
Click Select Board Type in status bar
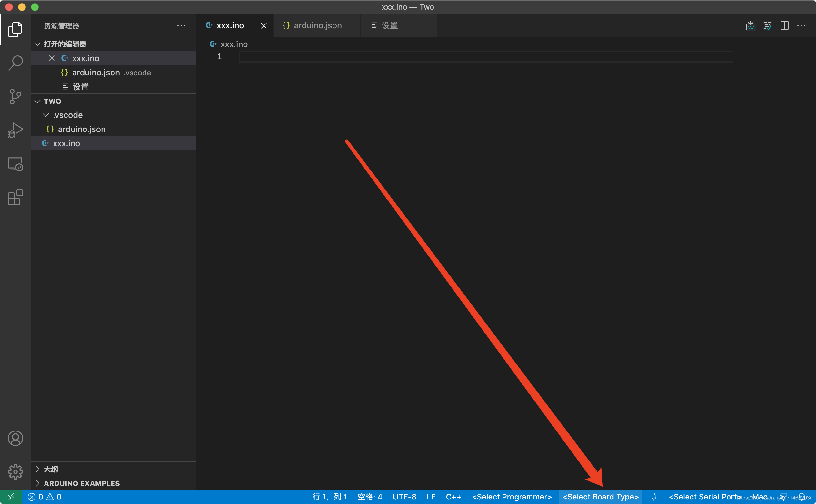[x=600, y=497]
